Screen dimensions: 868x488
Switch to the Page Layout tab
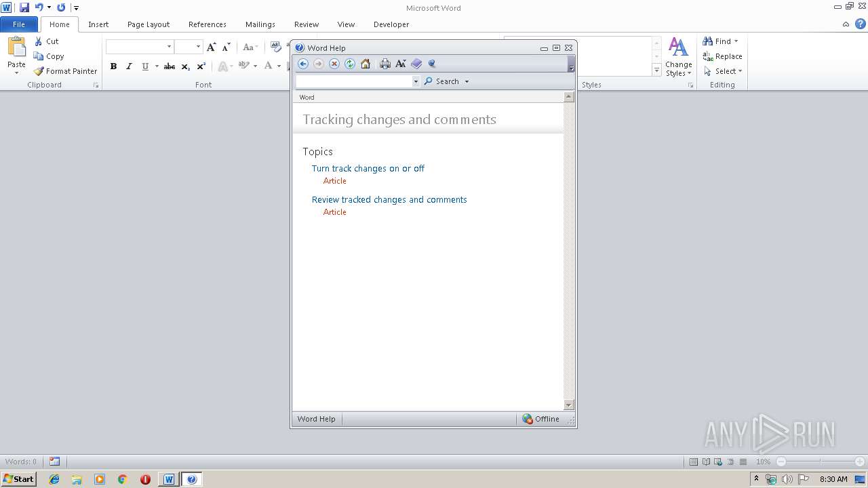pyautogui.click(x=149, y=24)
